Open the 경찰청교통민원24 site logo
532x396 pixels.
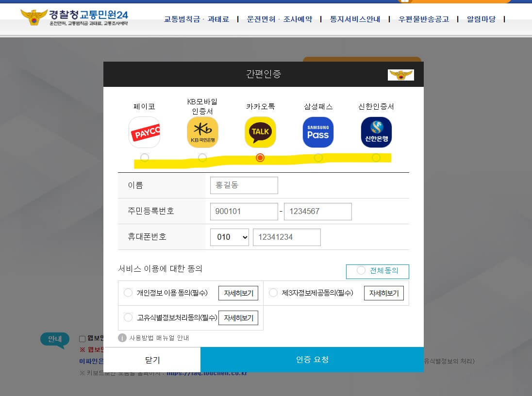pos(74,17)
